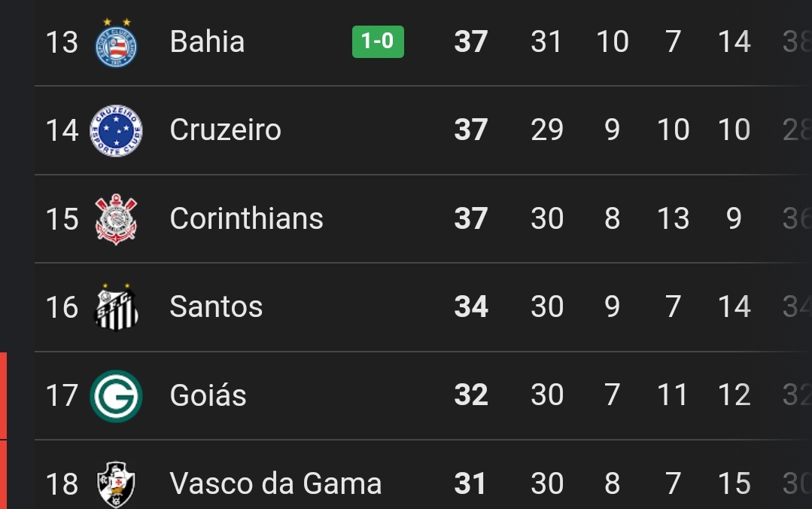Click the Bahia club crest
The width and height of the screenshot is (812, 509).
(x=116, y=42)
